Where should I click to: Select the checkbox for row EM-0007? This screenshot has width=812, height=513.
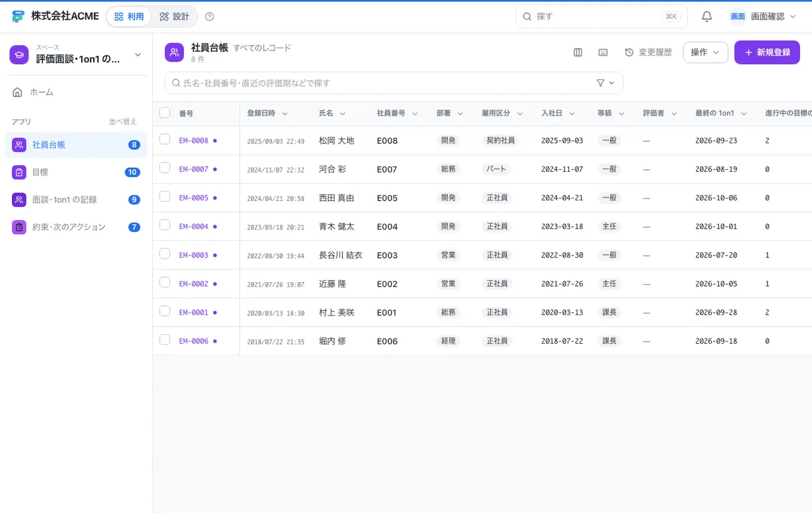(x=165, y=168)
